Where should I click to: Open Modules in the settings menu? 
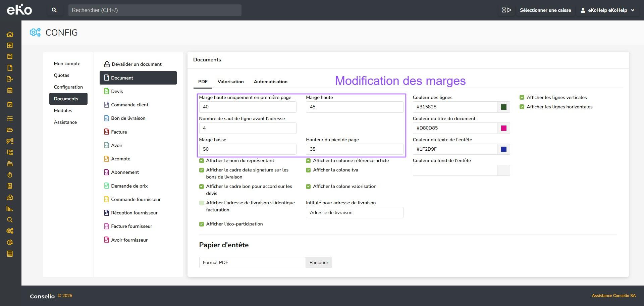[63, 110]
